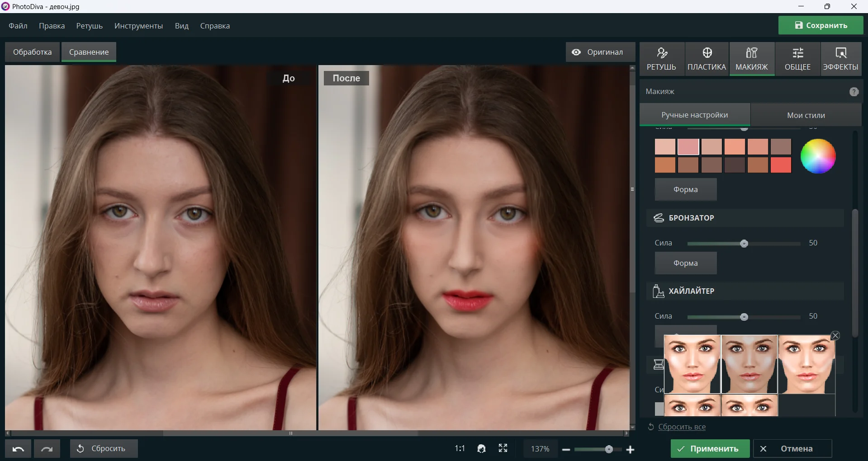
Task: Click the Сбросить button at bottom left
Action: pyautogui.click(x=104, y=449)
